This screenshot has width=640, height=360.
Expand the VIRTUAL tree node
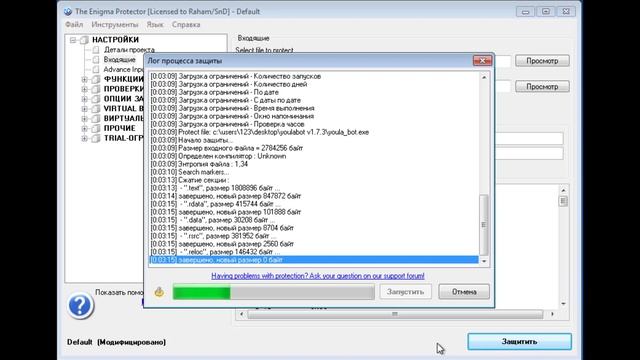84,109
